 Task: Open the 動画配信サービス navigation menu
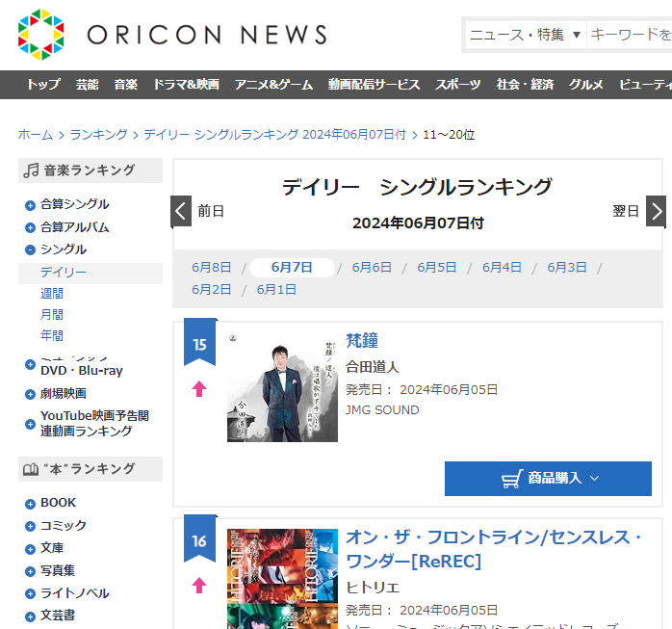pyautogui.click(x=374, y=85)
